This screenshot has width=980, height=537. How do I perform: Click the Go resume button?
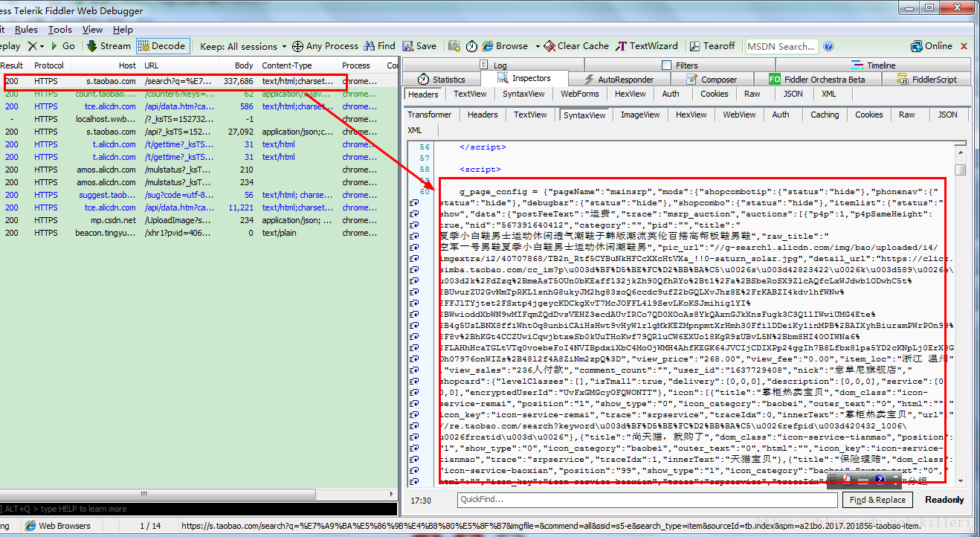pyautogui.click(x=62, y=46)
